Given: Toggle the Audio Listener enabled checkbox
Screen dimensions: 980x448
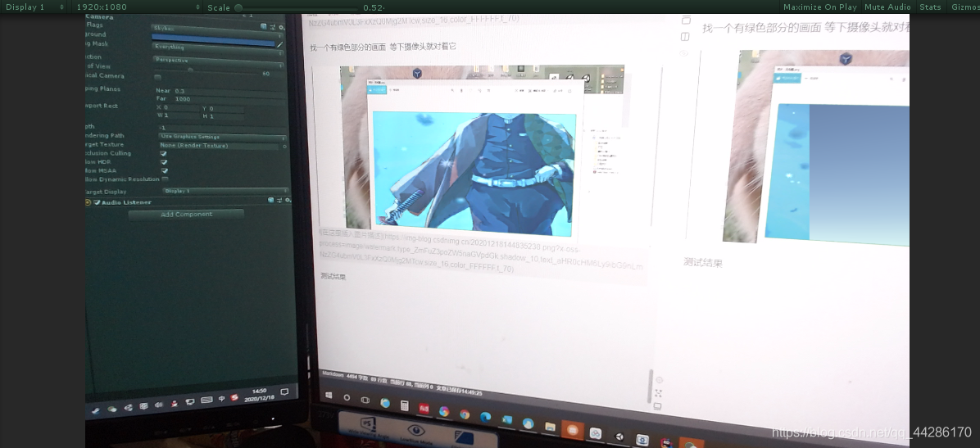Looking at the screenshot, I should coord(97,202).
